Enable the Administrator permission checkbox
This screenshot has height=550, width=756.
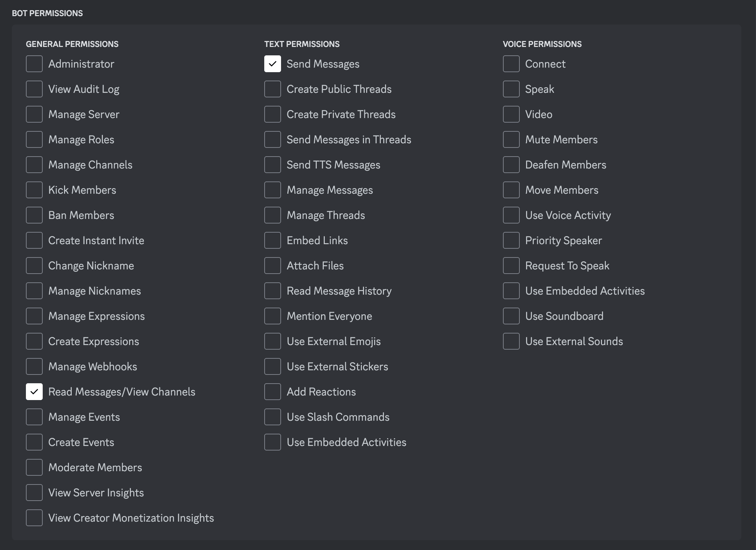(x=34, y=64)
